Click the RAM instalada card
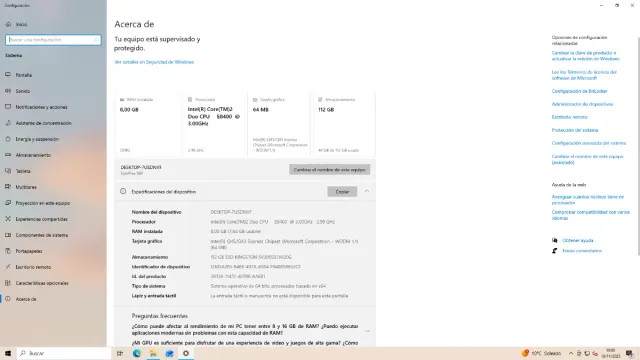640x360 pixels. (x=148, y=124)
